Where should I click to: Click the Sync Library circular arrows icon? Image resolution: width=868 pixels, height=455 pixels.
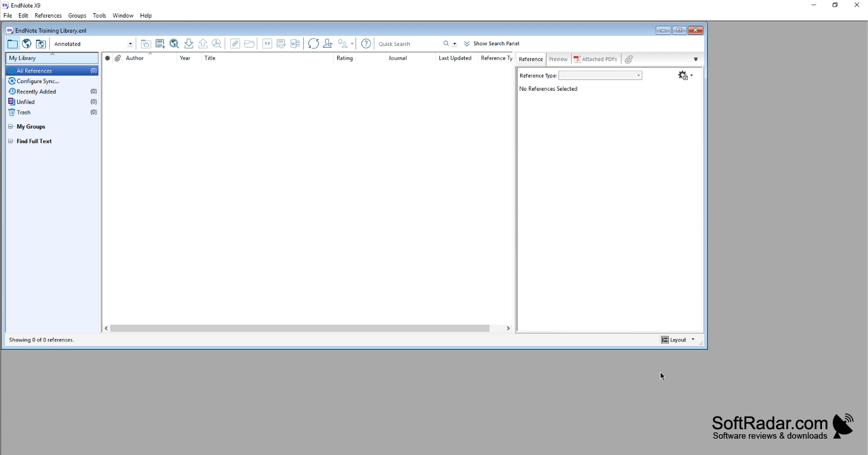[x=313, y=43]
